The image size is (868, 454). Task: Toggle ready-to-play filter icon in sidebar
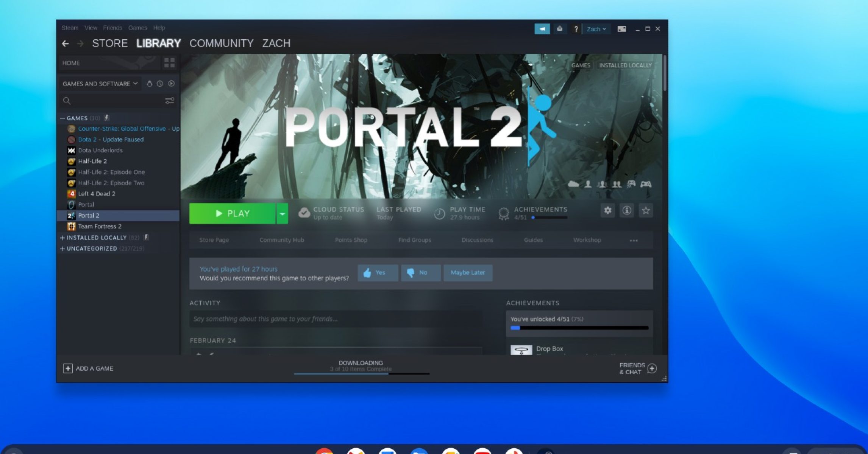tap(172, 84)
